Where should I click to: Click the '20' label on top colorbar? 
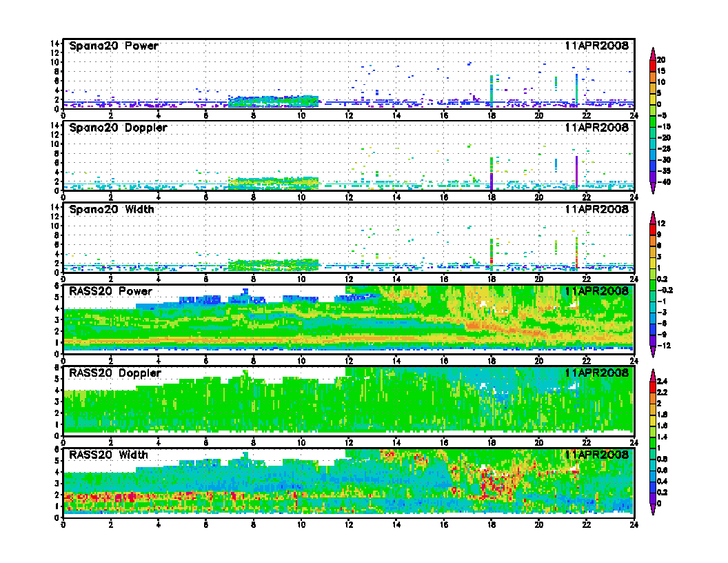661,60
